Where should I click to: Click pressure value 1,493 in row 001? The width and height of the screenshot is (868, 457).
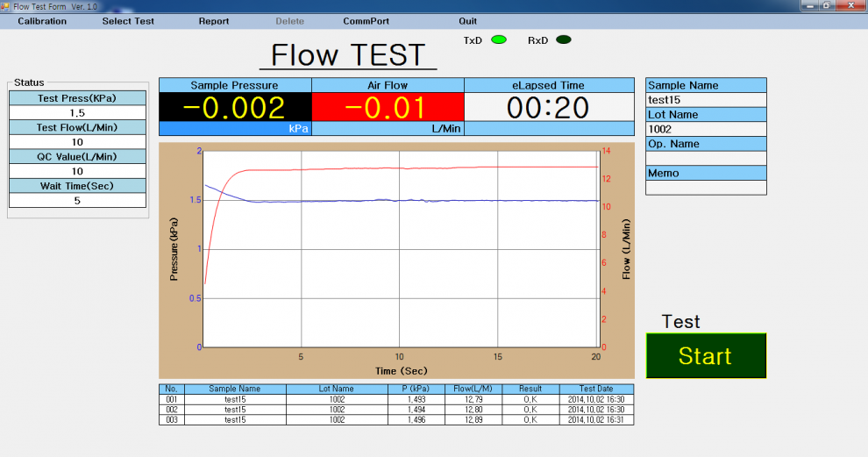[x=416, y=399]
